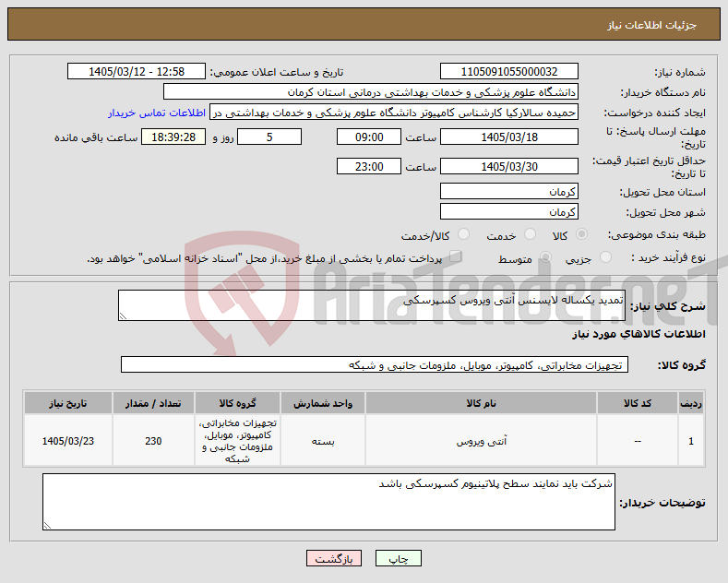Viewport: 728px width, 583px height.
Task: Click the price validity date 1405/03/30
Action: coord(509,166)
